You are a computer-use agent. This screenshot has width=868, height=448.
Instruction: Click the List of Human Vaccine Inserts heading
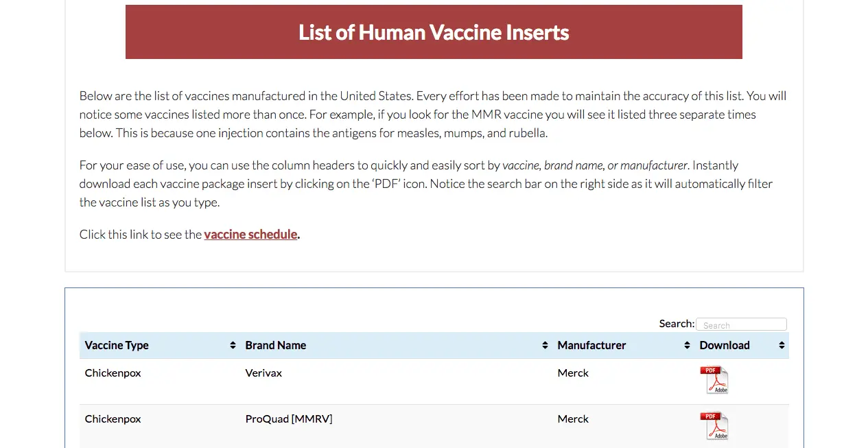434,32
